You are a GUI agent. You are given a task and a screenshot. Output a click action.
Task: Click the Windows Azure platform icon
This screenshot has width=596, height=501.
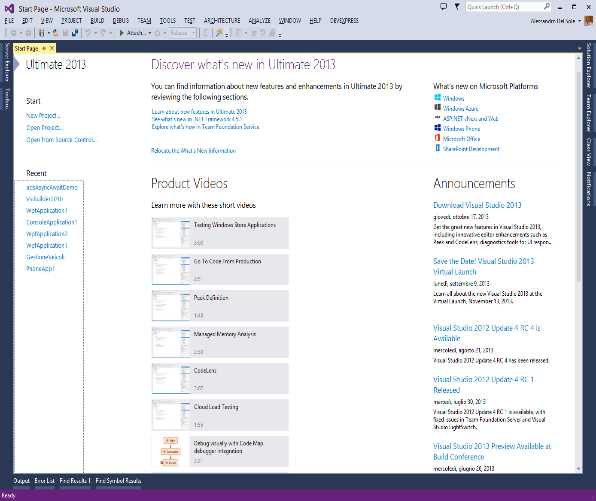coord(437,108)
